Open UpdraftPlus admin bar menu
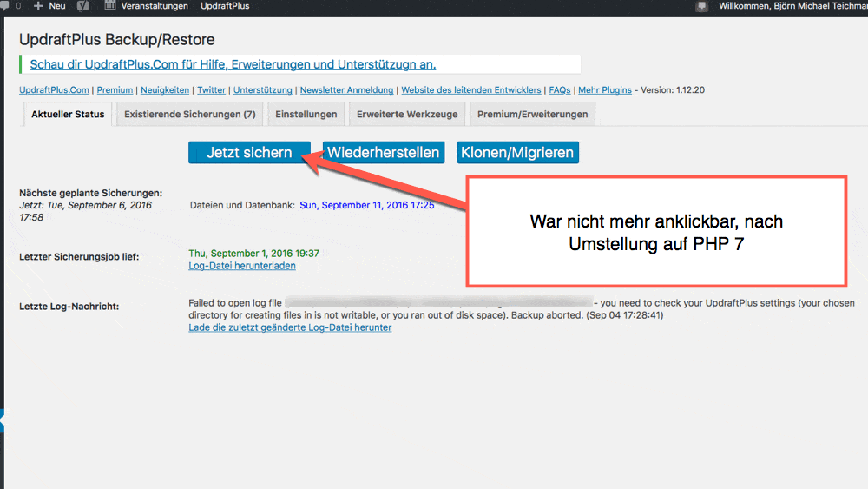 (225, 6)
